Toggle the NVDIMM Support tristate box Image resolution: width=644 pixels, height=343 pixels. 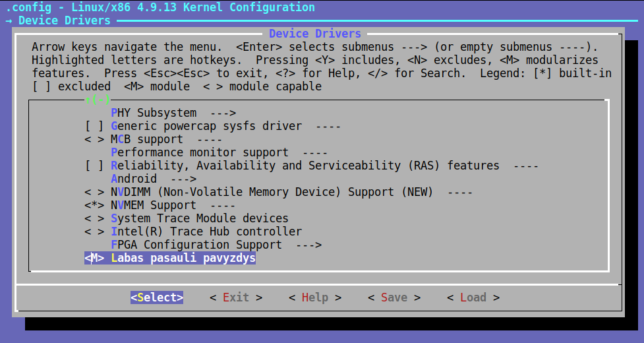pos(94,192)
